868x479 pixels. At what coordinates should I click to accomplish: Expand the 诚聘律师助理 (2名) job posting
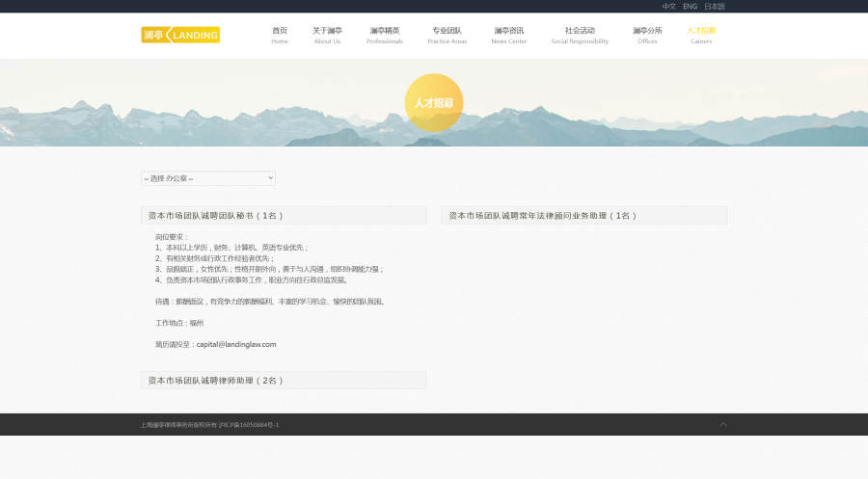283,381
